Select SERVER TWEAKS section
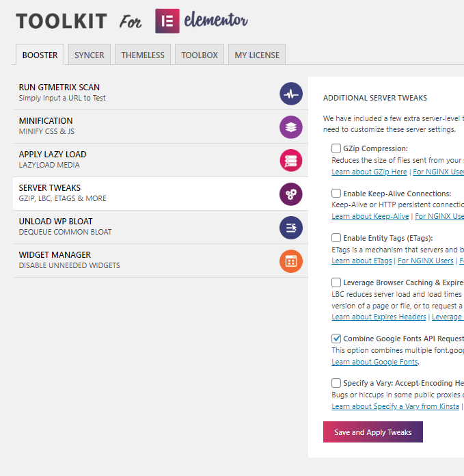 click(x=161, y=194)
